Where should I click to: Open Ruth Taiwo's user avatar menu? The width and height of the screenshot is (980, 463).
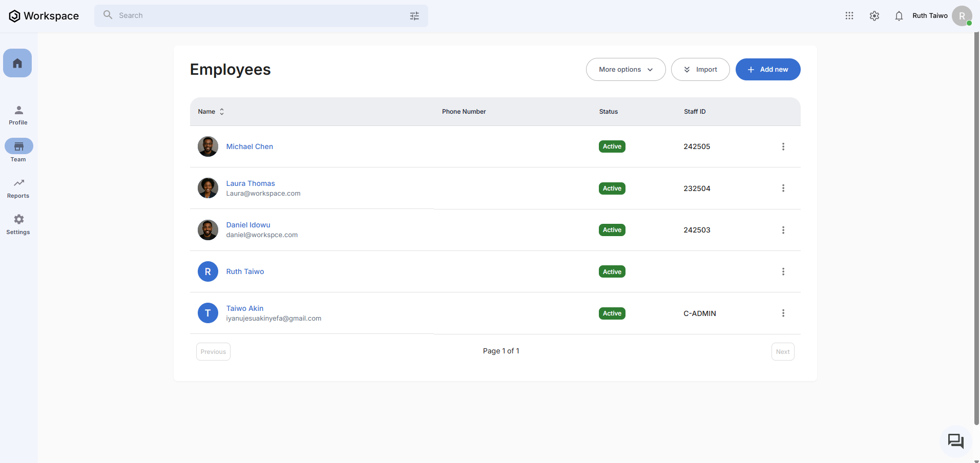(x=962, y=16)
